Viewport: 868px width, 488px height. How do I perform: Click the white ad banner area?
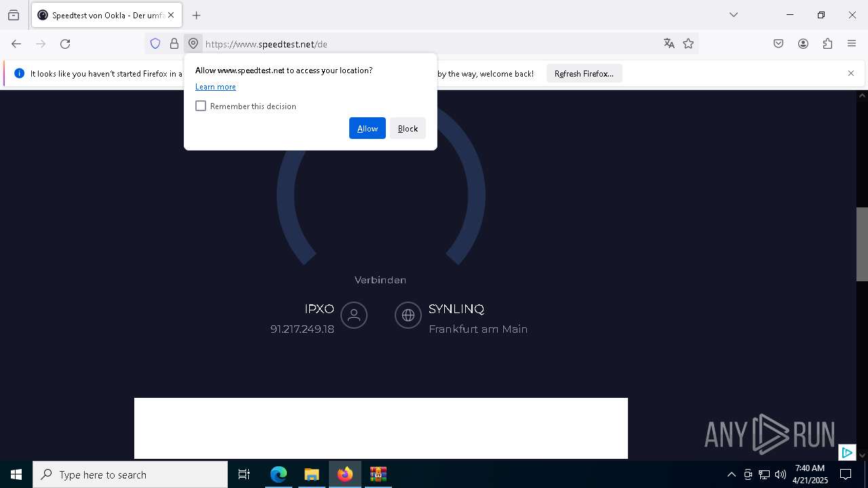(x=381, y=428)
